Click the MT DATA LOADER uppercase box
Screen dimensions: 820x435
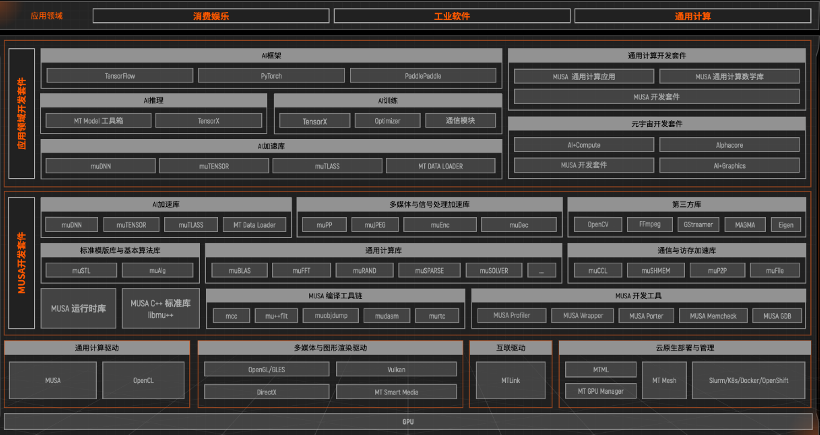(441, 166)
